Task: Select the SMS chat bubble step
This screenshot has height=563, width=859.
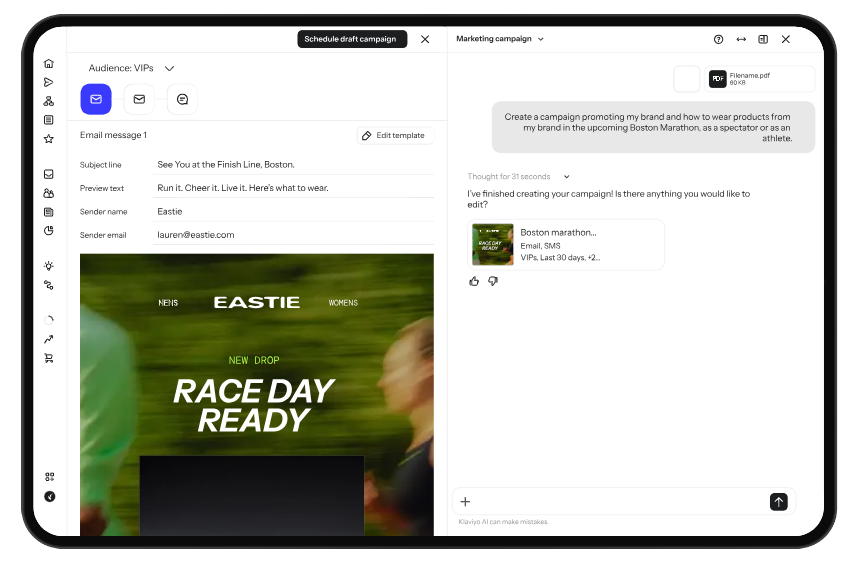Action: click(x=182, y=99)
